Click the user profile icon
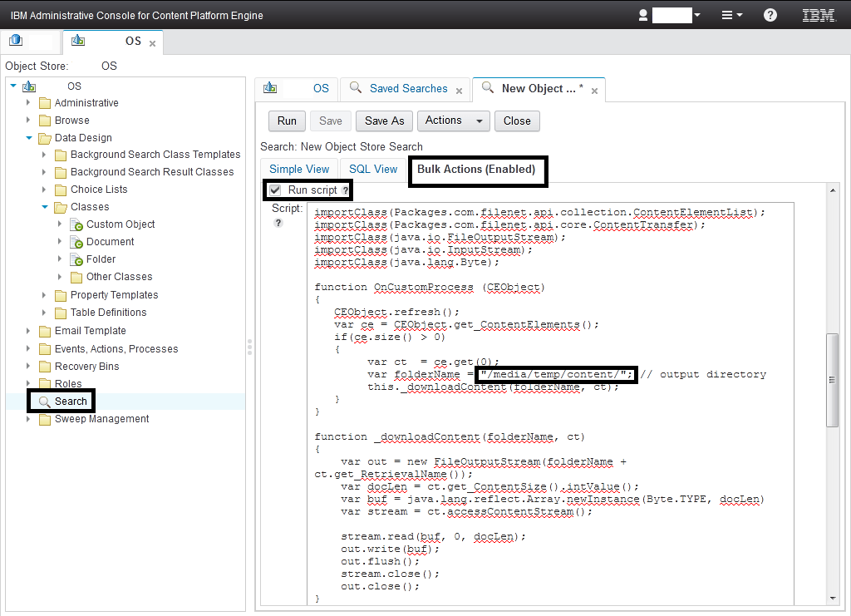Image resolution: width=851 pixels, height=616 pixels. click(644, 14)
